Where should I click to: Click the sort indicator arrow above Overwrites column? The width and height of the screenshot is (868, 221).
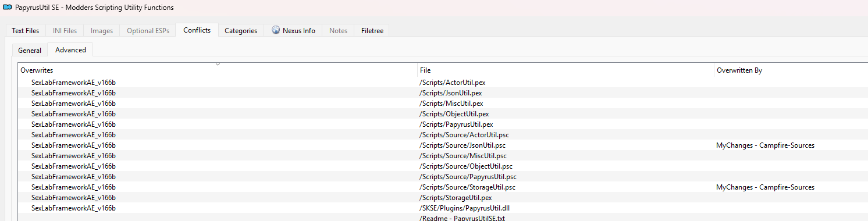pyautogui.click(x=218, y=65)
